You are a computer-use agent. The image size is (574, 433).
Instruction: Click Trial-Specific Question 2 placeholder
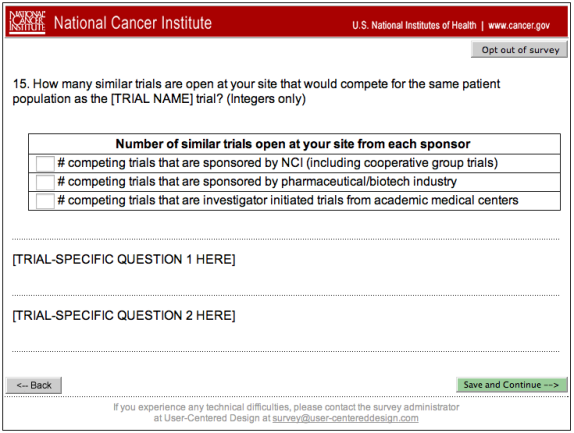tap(124, 315)
